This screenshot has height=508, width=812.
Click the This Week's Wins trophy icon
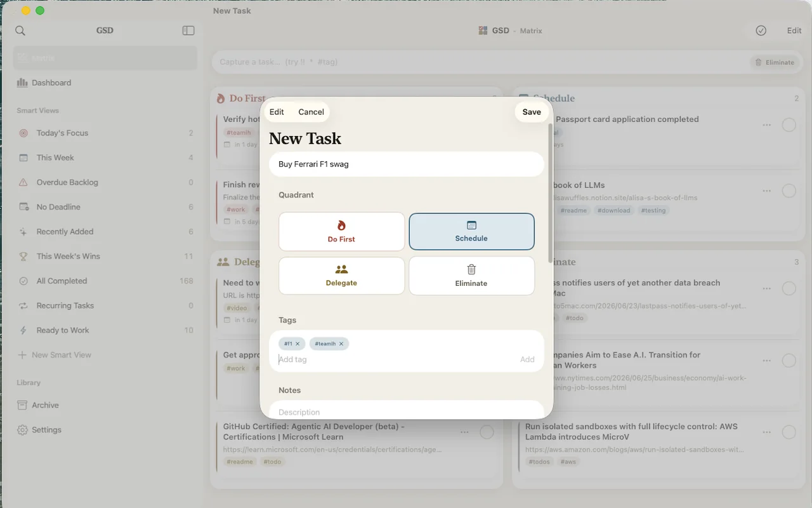(x=23, y=257)
